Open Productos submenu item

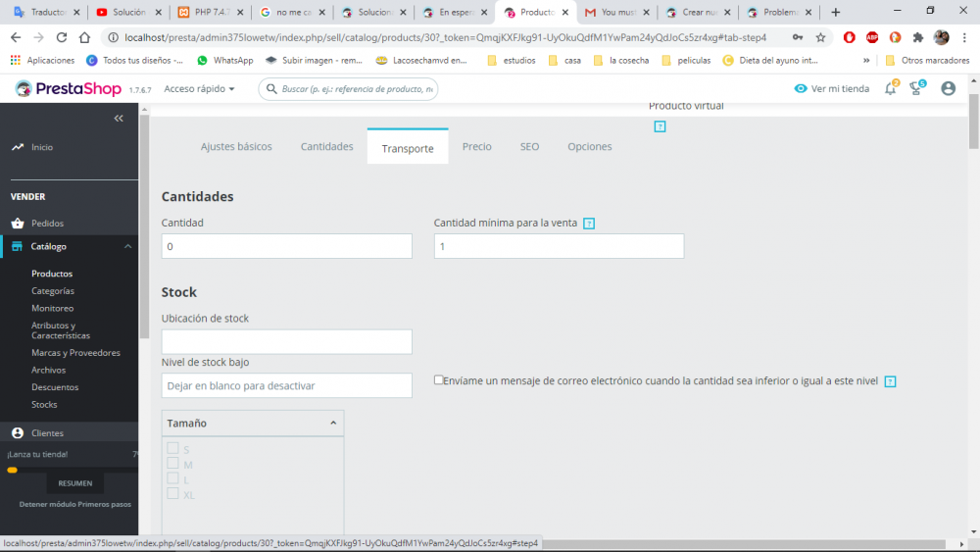52,274
